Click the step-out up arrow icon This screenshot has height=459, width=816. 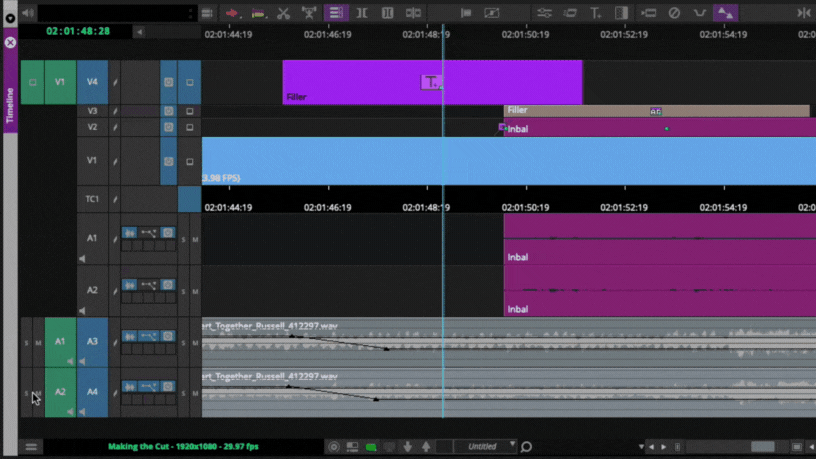pos(426,447)
